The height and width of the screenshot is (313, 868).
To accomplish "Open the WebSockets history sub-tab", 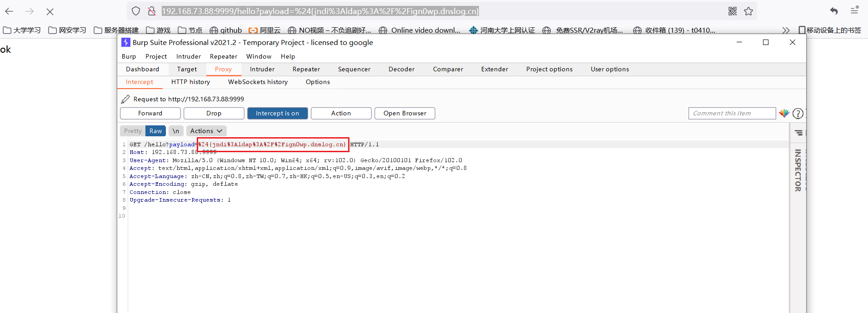I will [258, 82].
